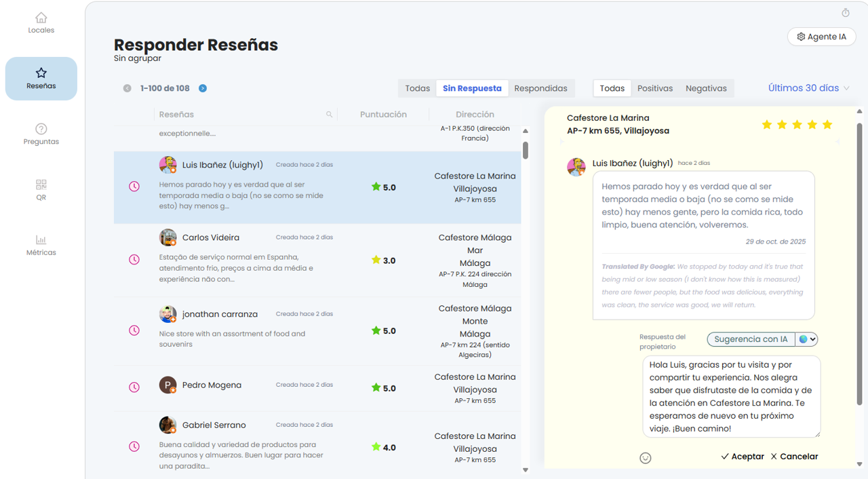Expand the Últimos 30 días dropdown
868x479 pixels.
(x=808, y=88)
